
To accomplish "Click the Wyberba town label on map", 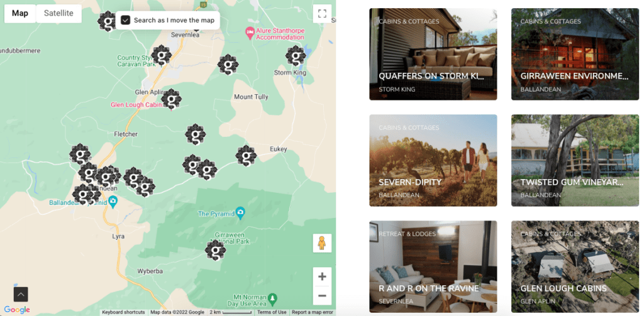I will [150, 271].
